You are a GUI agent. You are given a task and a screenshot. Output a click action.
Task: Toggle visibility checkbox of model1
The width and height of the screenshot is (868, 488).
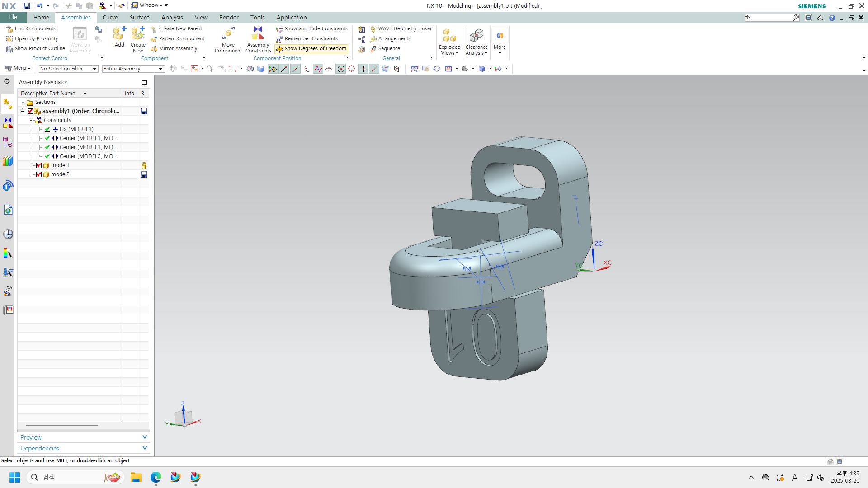tap(39, 165)
